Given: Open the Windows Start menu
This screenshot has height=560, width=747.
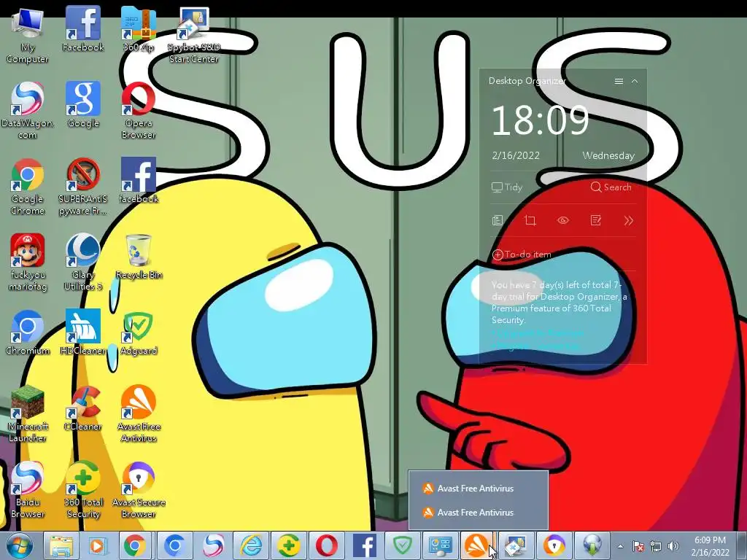Looking at the screenshot, I should point(20,545).
